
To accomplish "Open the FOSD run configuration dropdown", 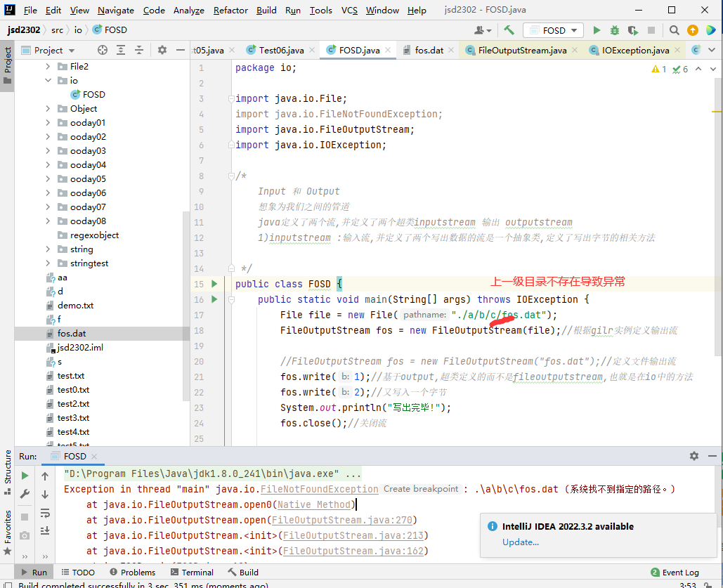I will coord(554,31).
